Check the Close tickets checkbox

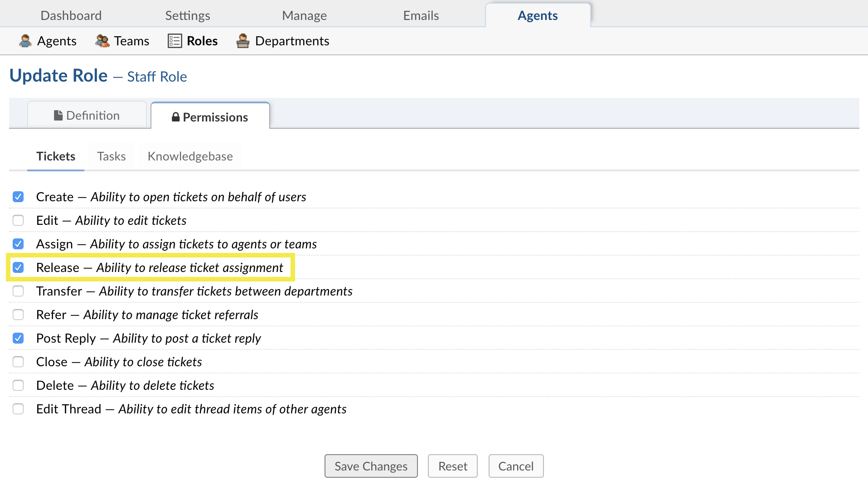click(18, 362)
